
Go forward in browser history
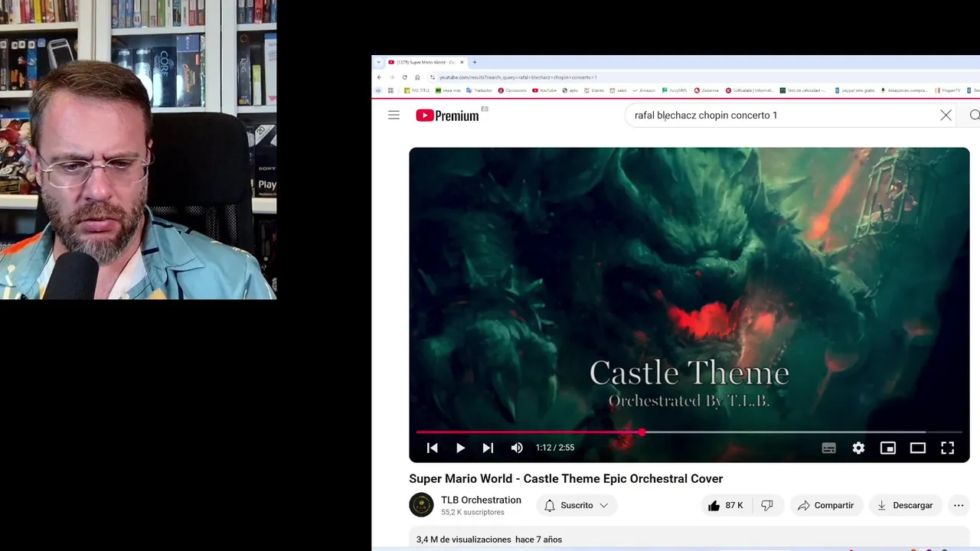tap(392, 77)
